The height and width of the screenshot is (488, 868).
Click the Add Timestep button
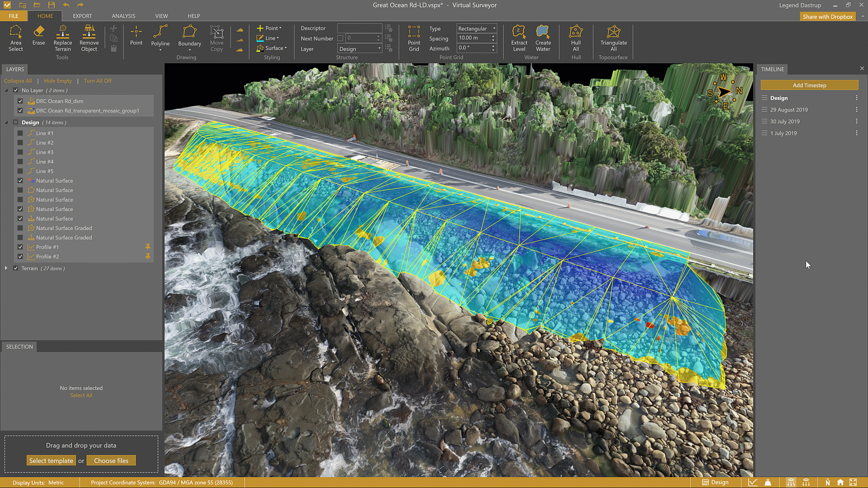click(809, 85)
